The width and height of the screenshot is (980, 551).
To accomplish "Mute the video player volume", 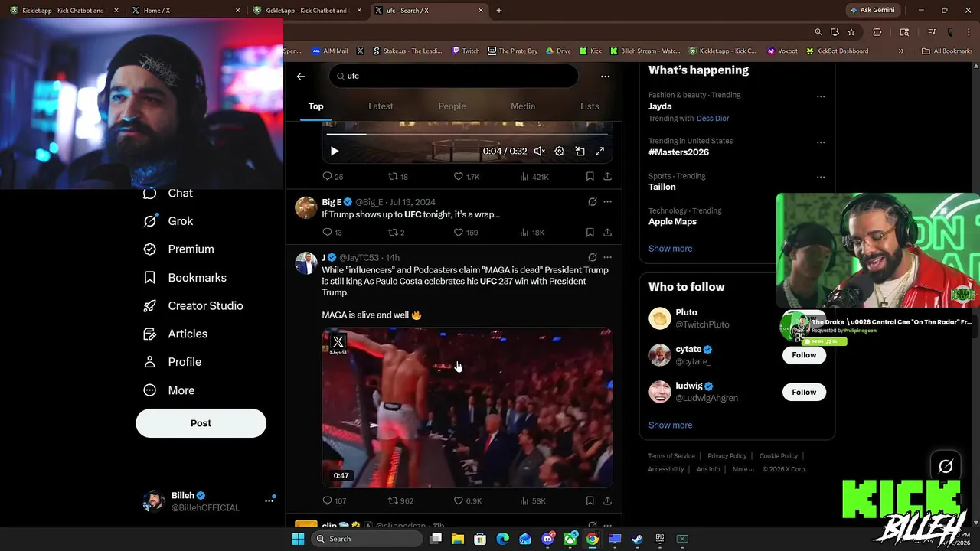I will point(540,152).
